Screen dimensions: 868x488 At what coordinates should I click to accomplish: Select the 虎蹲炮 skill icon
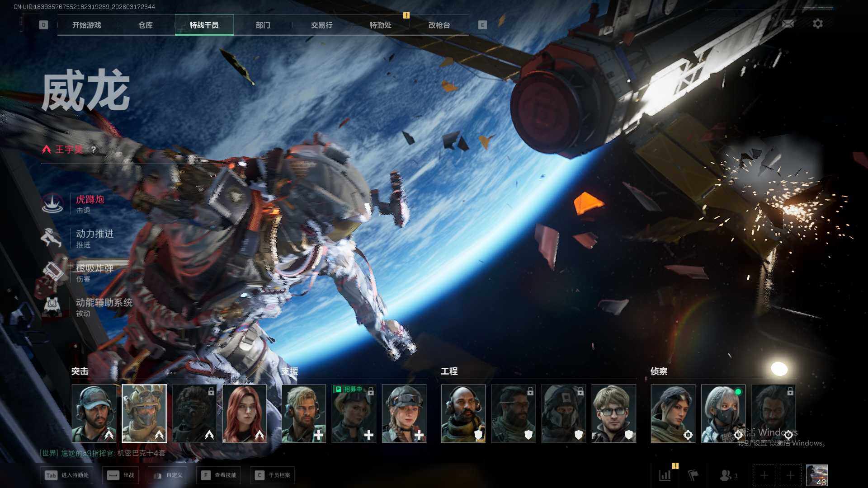53,203
